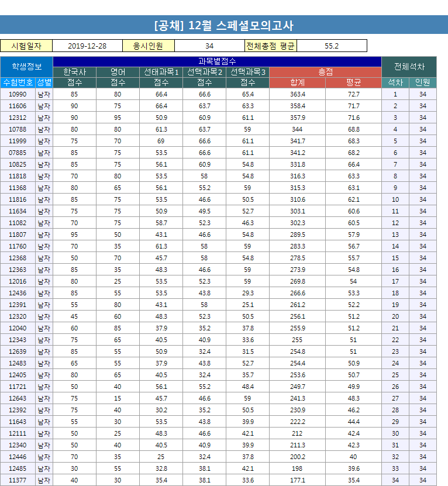Viewport: 448px width, 486px height.
Task: Click 영어 score '95' in row 12312
Action: click(118, 118)
